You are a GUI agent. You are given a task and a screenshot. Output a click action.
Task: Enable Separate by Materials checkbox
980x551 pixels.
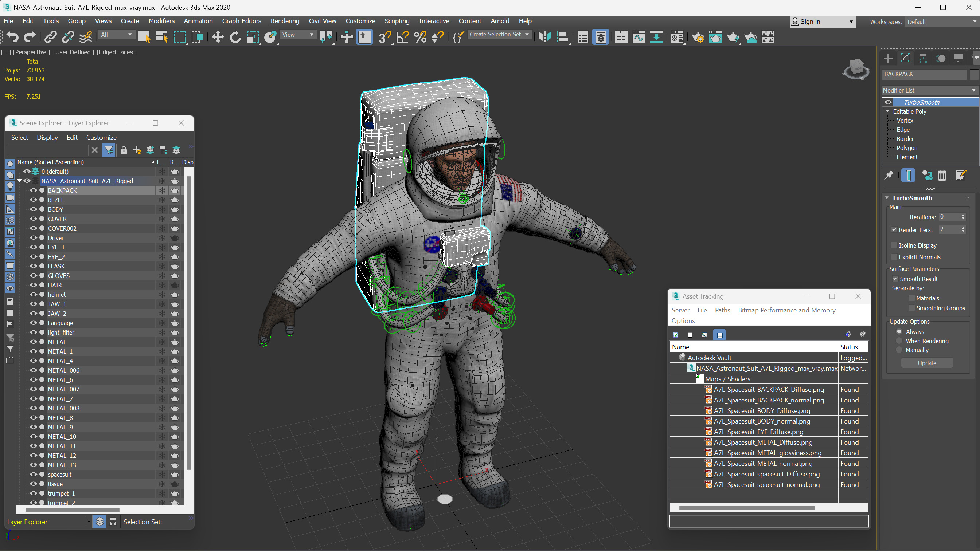[x=911, y=298]
